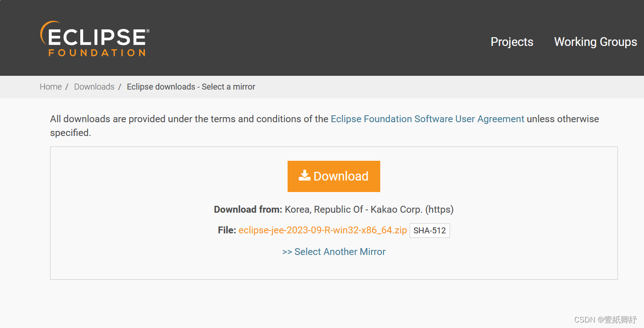Image resolution: width=644 pixels, height=328 pixels.
Task: Click the orange Download button label
Action: tap(341, 176)
